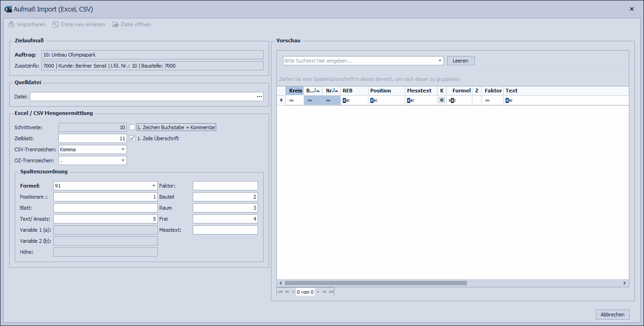The height and width of the screenshot is (326, 644).
Task: Click the Importieren toolbar icon
Action: pos(11,24)
